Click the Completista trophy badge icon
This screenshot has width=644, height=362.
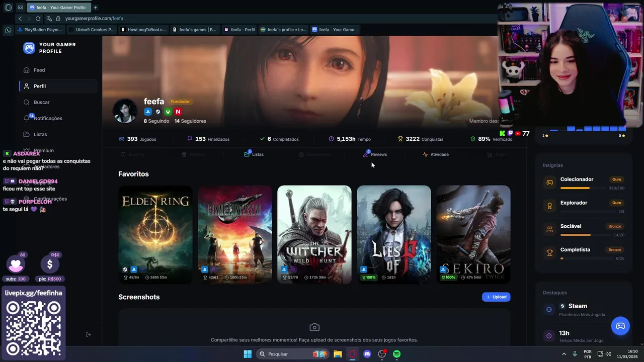click(550, 252)
